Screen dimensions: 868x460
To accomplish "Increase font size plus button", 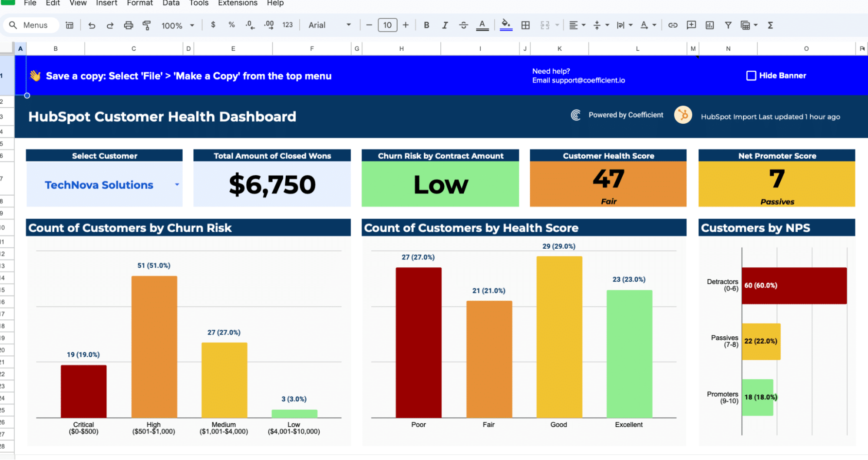I will point(406,25).
